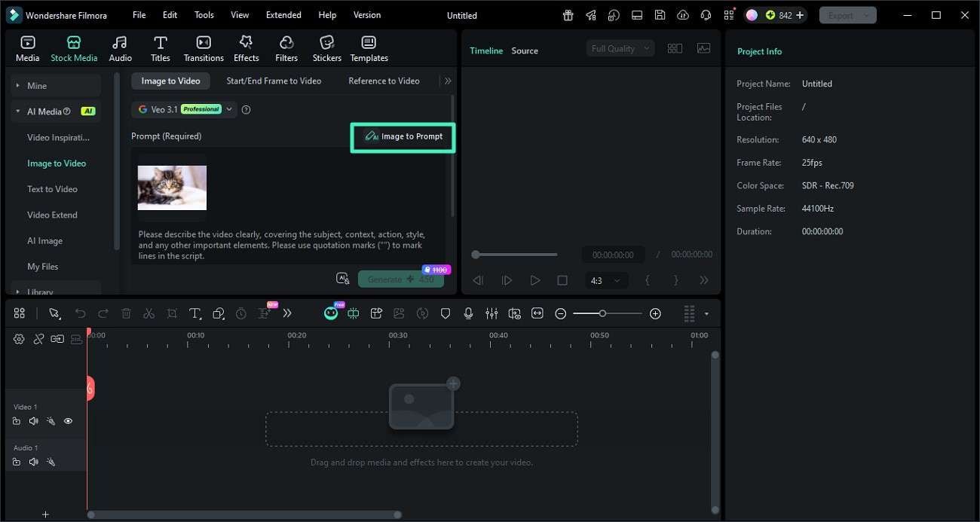Image resolution: width=980 pixels, height=522 pixels.
Task: Click the cloud upload icon
Action: [x=683, y=15]
